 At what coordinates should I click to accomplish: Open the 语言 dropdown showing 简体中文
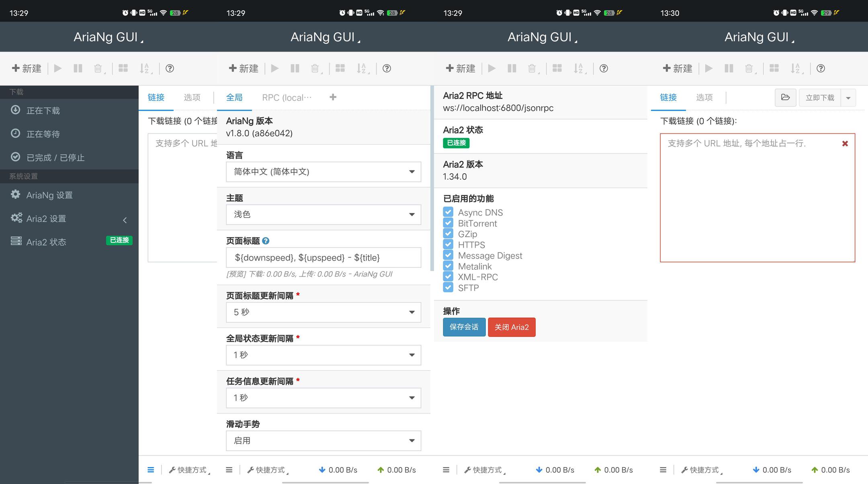click(323, 172)
